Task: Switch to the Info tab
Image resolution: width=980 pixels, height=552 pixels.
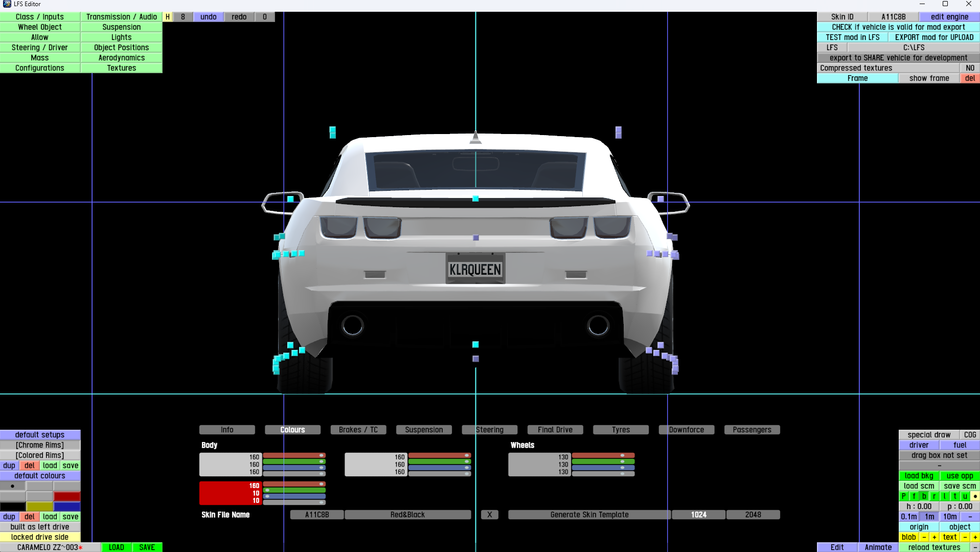Action: click(227, 430)
